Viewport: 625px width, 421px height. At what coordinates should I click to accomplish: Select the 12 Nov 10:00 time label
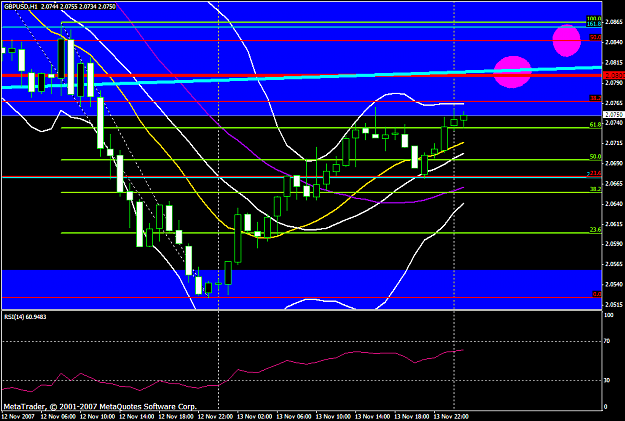97,417
